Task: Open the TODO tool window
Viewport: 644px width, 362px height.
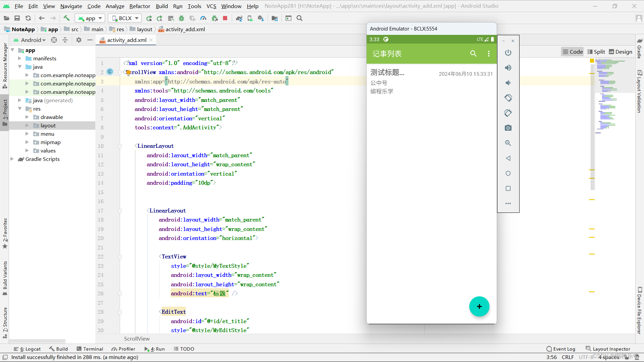Action: pyautogui.click(x=184, y=349)
